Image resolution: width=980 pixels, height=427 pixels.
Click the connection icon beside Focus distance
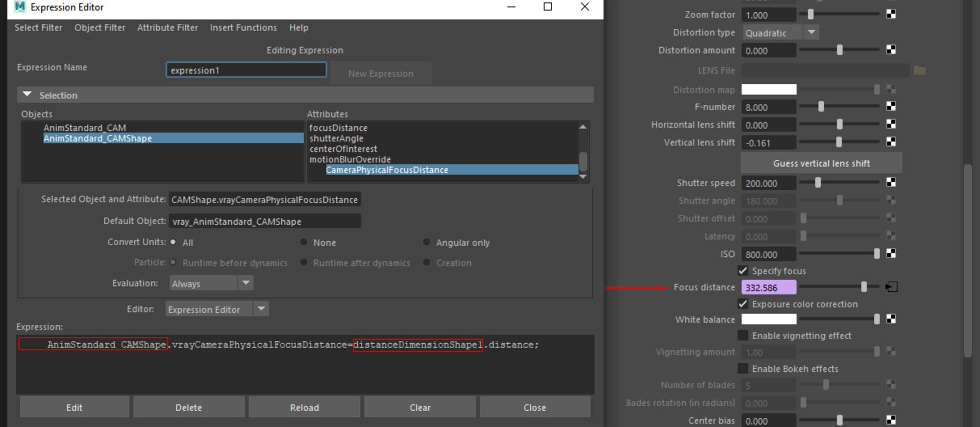click(891, 287)
